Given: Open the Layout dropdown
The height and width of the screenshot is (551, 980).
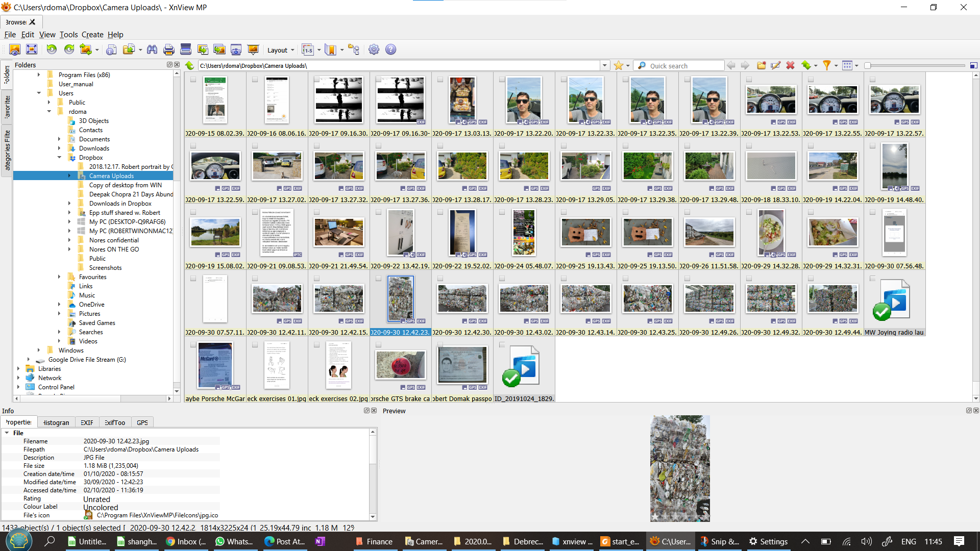Looking at the screenshot, I should (x=281, y=50).
